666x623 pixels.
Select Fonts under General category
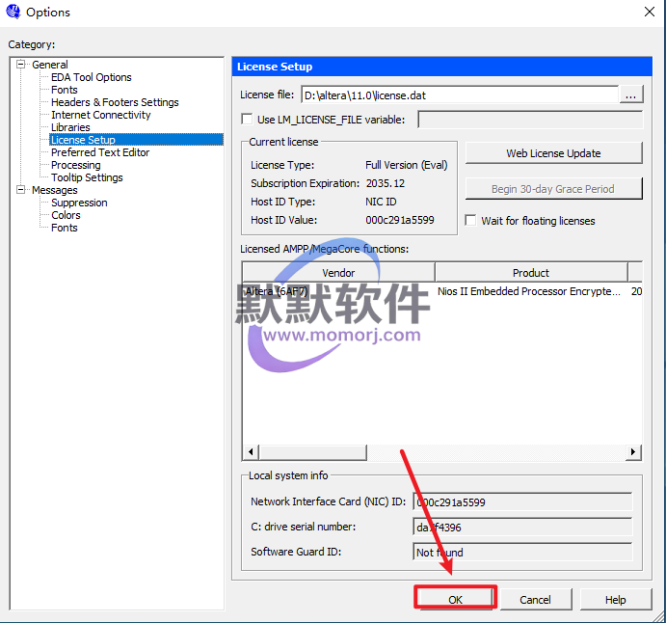[64, 90]
